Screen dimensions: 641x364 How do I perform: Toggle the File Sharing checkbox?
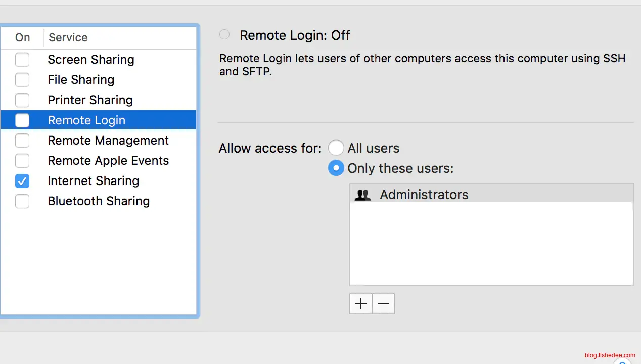click(22, 80)
